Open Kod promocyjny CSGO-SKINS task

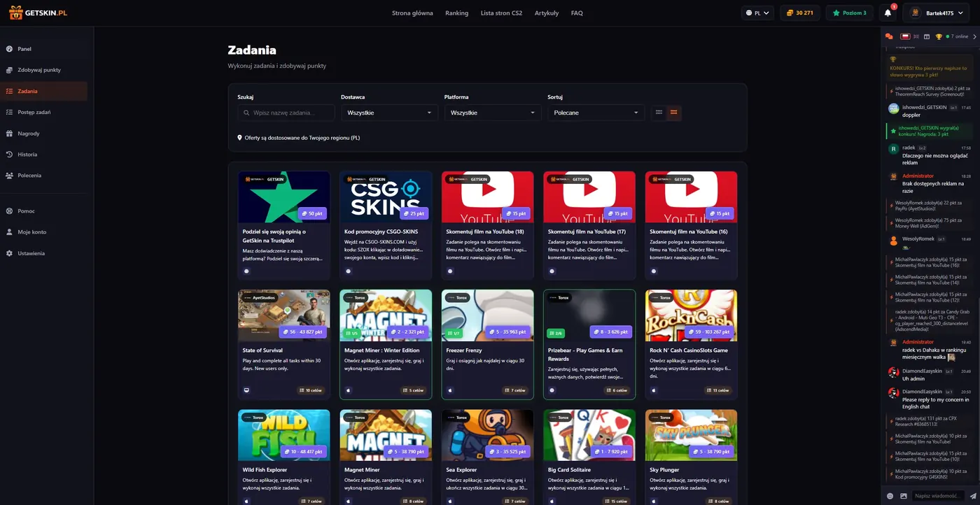(x=386, y=225)
